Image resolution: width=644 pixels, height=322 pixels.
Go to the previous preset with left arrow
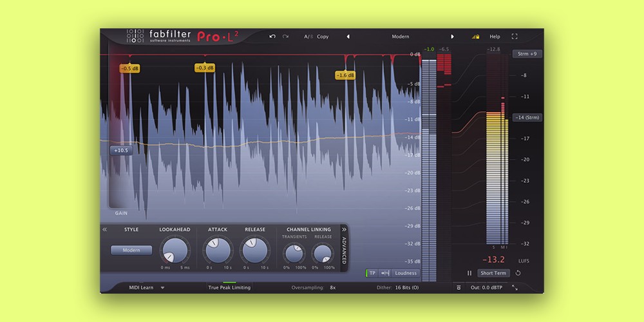[348, 37]
